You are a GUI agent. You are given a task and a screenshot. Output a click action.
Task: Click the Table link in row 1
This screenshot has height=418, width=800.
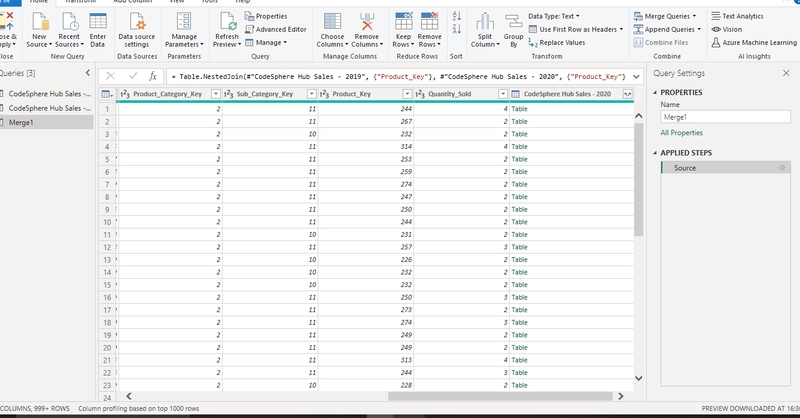click(x=519, y=109)
